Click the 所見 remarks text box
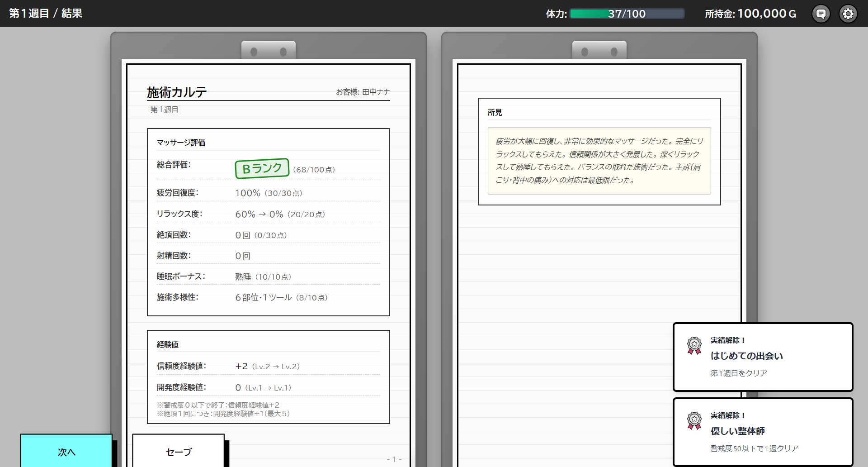Image resolution: width=868 pixels, height=467 pixels. [x=599, y=161]
